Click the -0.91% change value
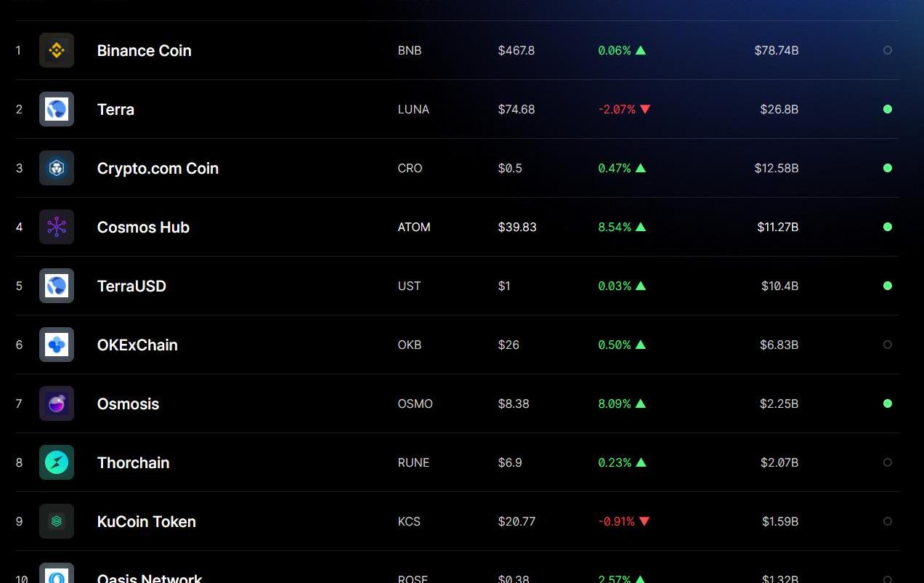Viewport: 924px width, 583px height. click(x=617, y=521)
